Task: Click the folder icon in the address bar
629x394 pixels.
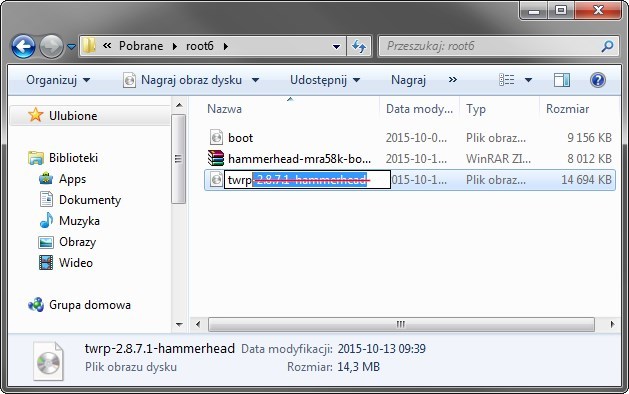Action: (89, 46)
